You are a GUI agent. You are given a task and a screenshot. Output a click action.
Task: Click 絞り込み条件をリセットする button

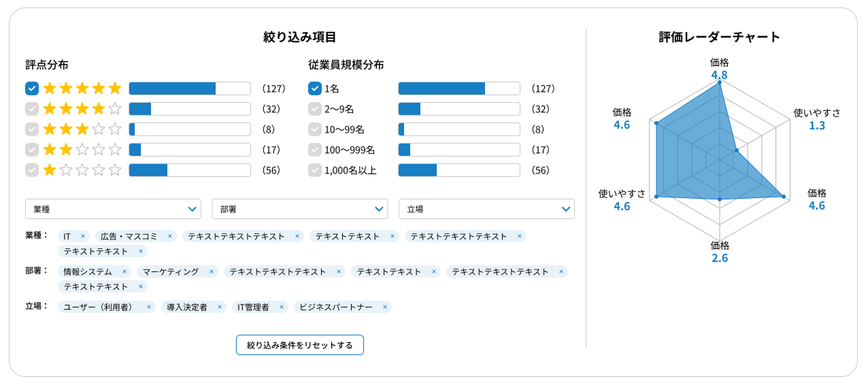point(299,345)
